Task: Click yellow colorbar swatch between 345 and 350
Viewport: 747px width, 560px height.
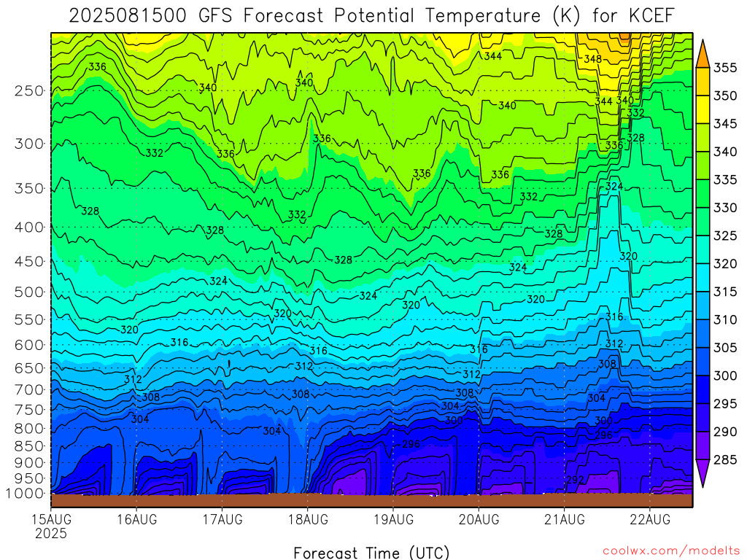Action: pos(703,109)
